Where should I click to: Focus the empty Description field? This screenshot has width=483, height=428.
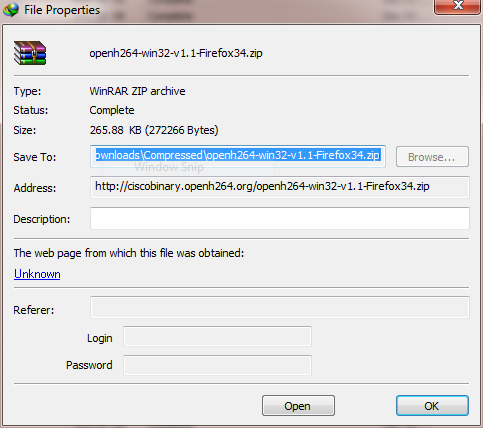tap(280, 218)
